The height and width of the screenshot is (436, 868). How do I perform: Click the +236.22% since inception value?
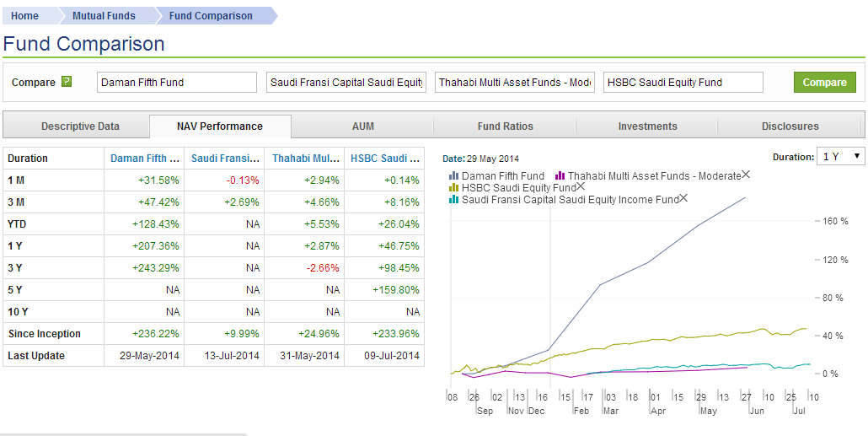point(156,334)
